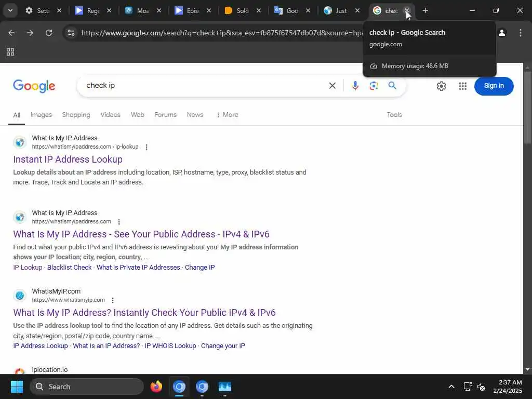Open Instantly Check Your Public IPv4 result
The image size is (532, 399).
pos(144,312)
